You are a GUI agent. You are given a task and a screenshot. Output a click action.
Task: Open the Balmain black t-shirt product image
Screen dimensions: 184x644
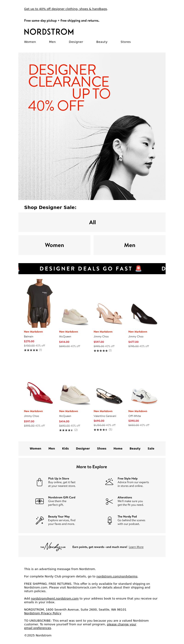(40, 303)
